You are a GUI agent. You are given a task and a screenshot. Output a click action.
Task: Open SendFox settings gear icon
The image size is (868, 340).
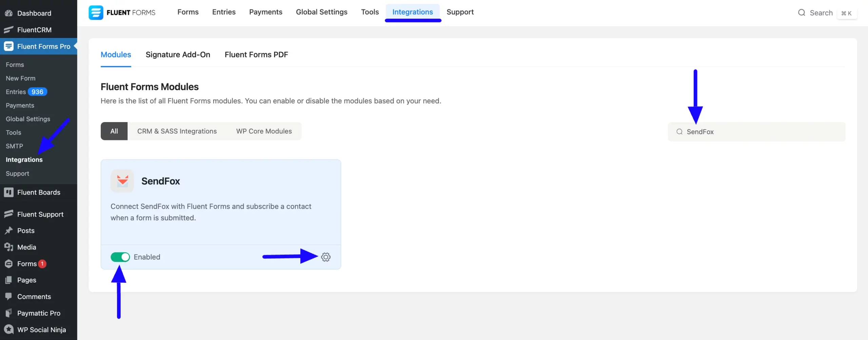[326, 257]
